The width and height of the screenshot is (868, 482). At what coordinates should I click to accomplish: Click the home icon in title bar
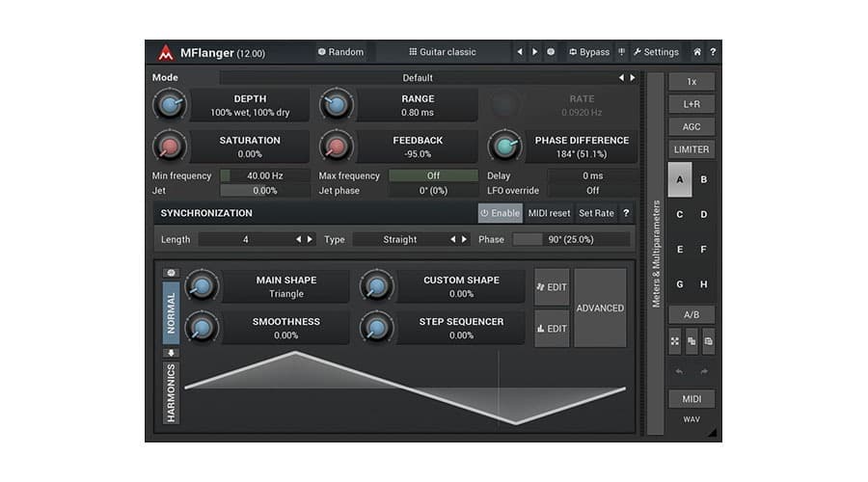697,52
